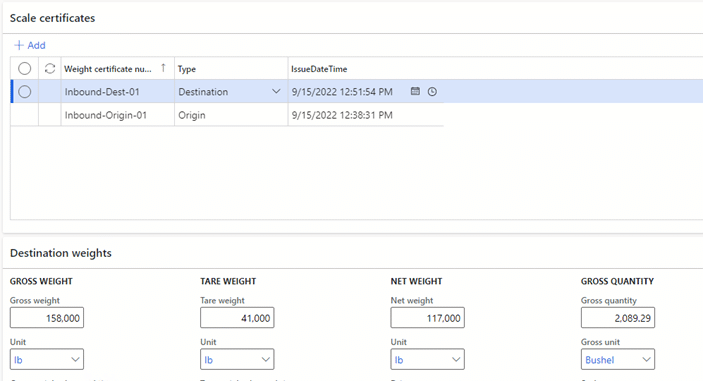Click the Tare weight field 41,000

[x=237, y=318]
